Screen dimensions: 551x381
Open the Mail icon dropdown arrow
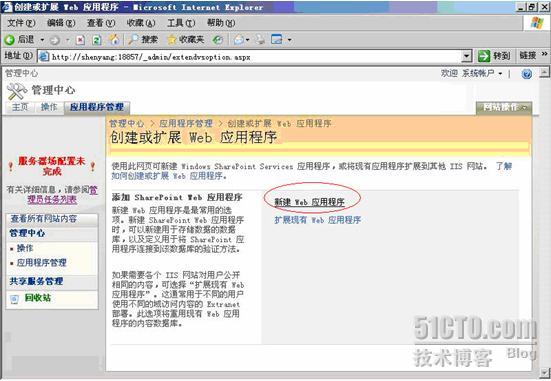pos(247,40)
